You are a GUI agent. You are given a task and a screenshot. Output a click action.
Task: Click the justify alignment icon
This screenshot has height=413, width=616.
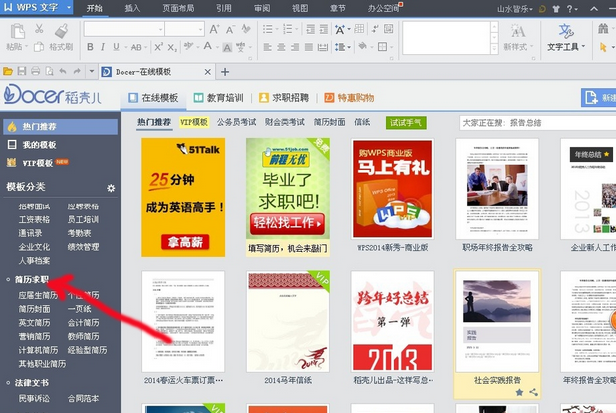(309, 47)
